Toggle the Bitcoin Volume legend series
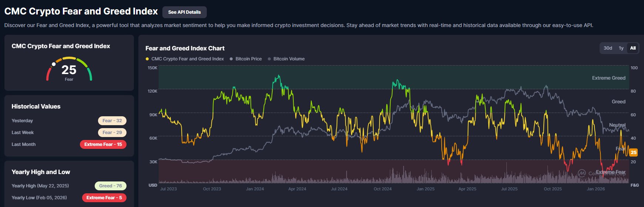The height and width of the screenshot is (207, 644). click(286, 59)
